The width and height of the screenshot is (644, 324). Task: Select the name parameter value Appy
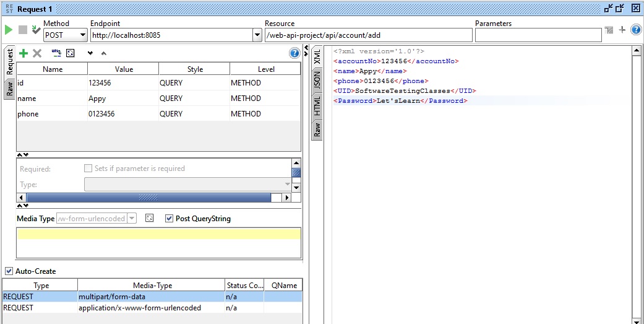pyautogui.click(x=124, y=99)
